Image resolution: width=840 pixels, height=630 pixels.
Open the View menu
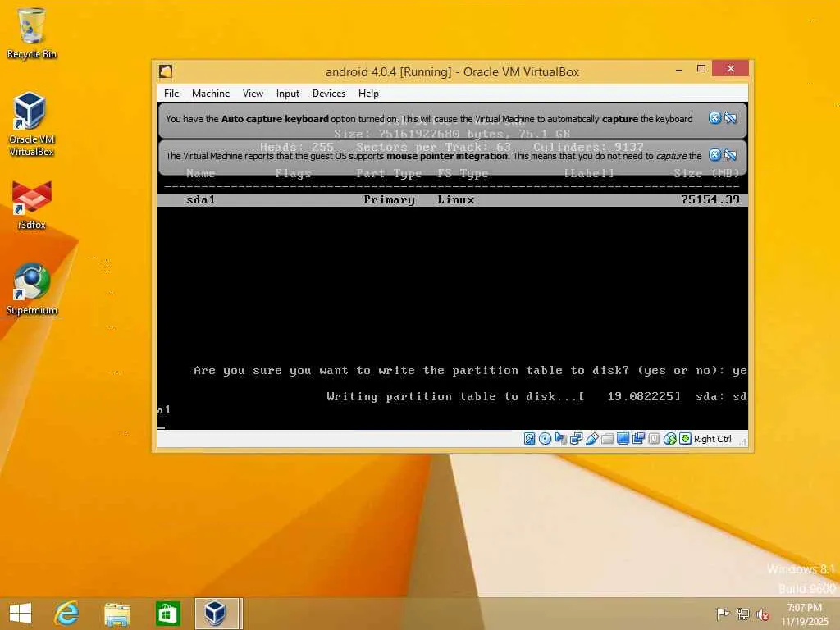(x=253, y=94)
